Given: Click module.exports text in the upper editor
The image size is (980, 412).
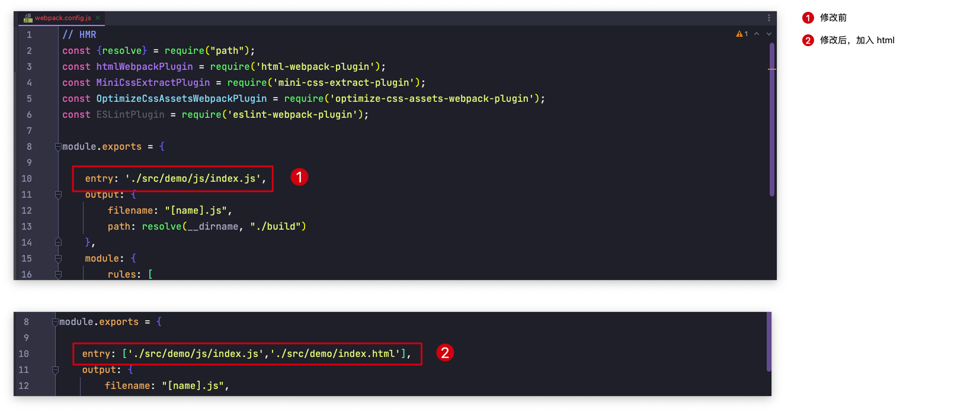Looking at the screenshot, I should [102, 147].
